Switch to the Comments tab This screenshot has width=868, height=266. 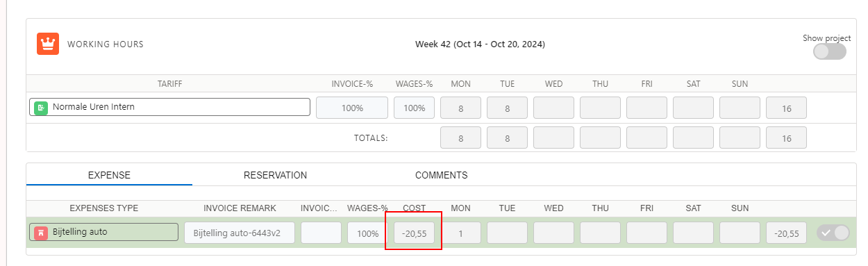pyautogui.click(x=442, y=175)
